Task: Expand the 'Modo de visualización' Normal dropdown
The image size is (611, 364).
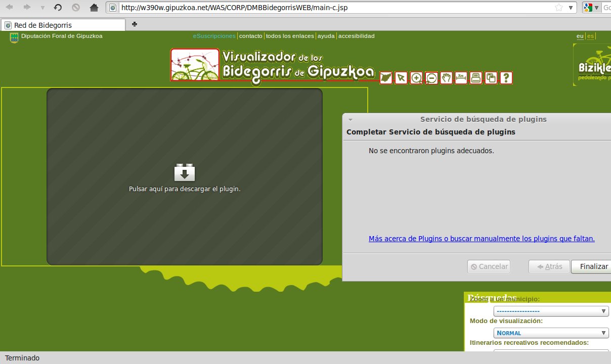Action: point(551,333)
